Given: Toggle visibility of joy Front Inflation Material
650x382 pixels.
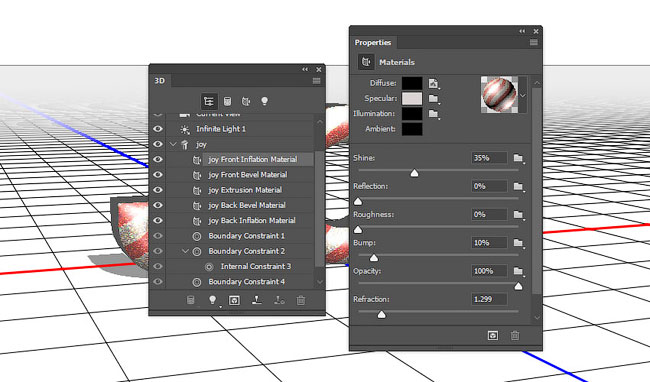Looking at the screenshot, I should [158, 160].
